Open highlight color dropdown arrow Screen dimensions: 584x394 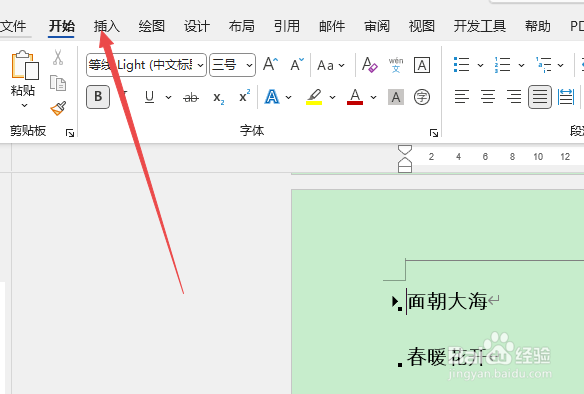332,98
